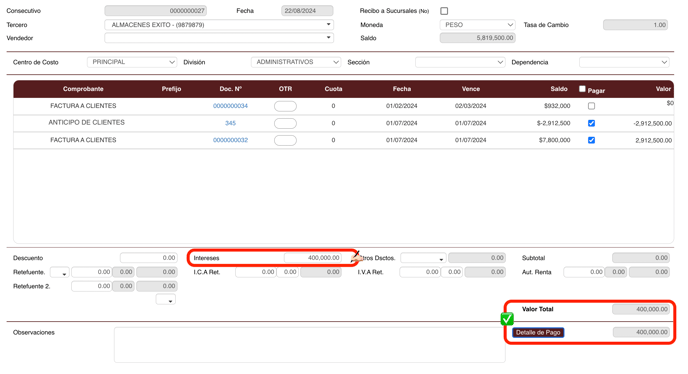Toggle the Pagar header select-all checkbox
This screenshot has height=374, width=688.
(x=582, y=89)
